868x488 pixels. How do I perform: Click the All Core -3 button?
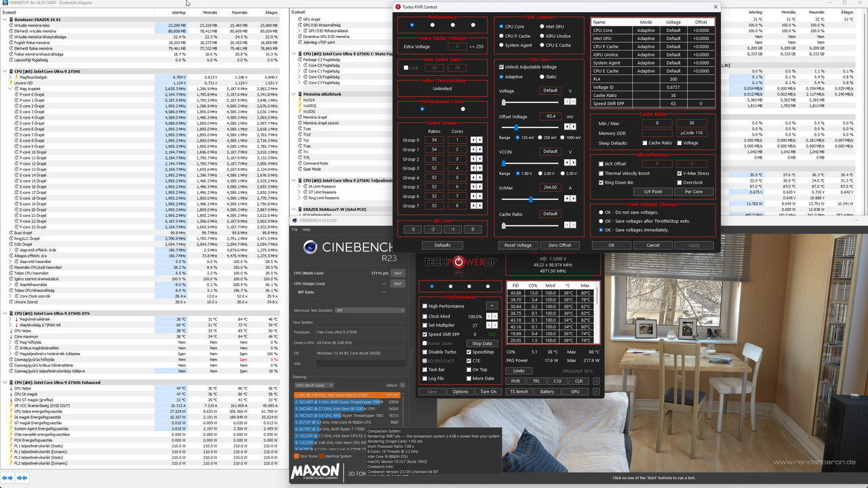(x=412, y=229)
